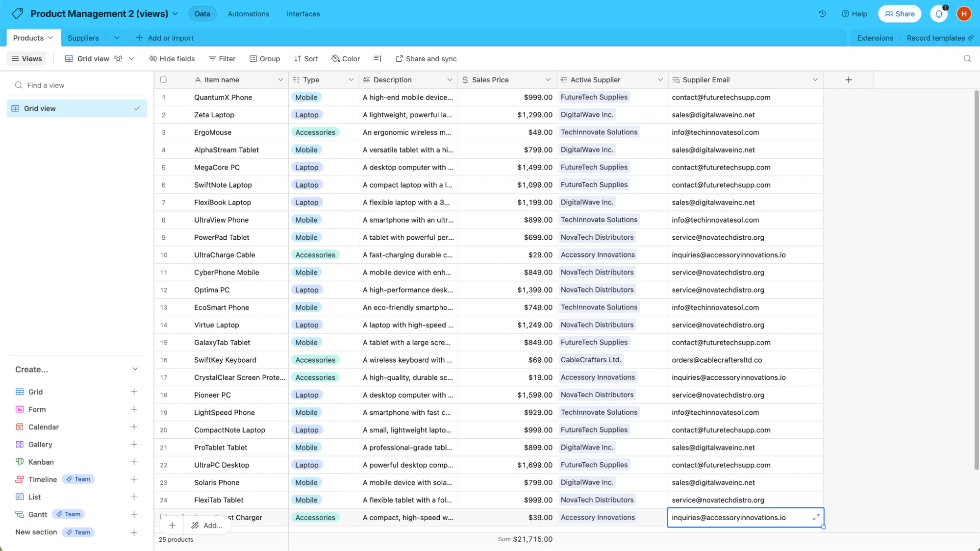Add a new row with plus button
The height and width of the screenshot is (551, 980).
pos(172,526)
